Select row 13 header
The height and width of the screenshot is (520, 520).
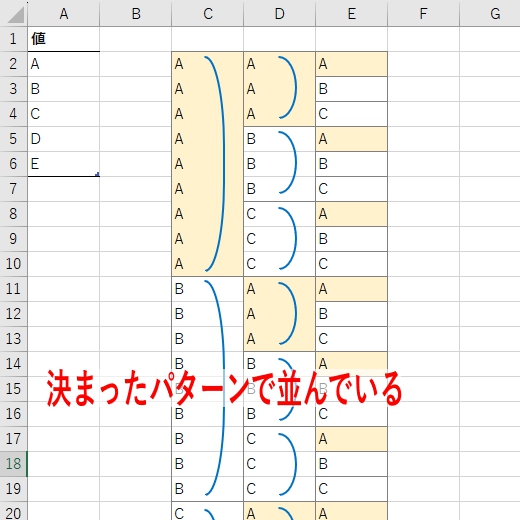[x=13, y=339]
